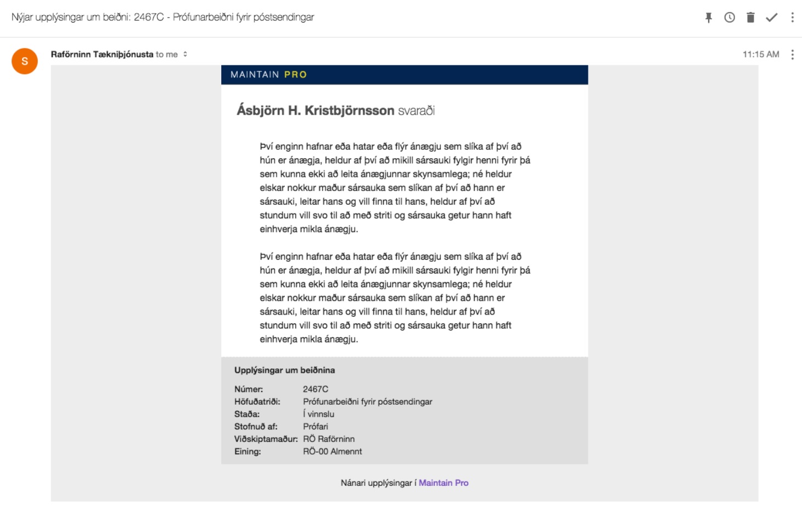The height and width of the screenshot is (532, 802).
Task: Click the "RÖ Raförninn" customer value
Action: 329,439
